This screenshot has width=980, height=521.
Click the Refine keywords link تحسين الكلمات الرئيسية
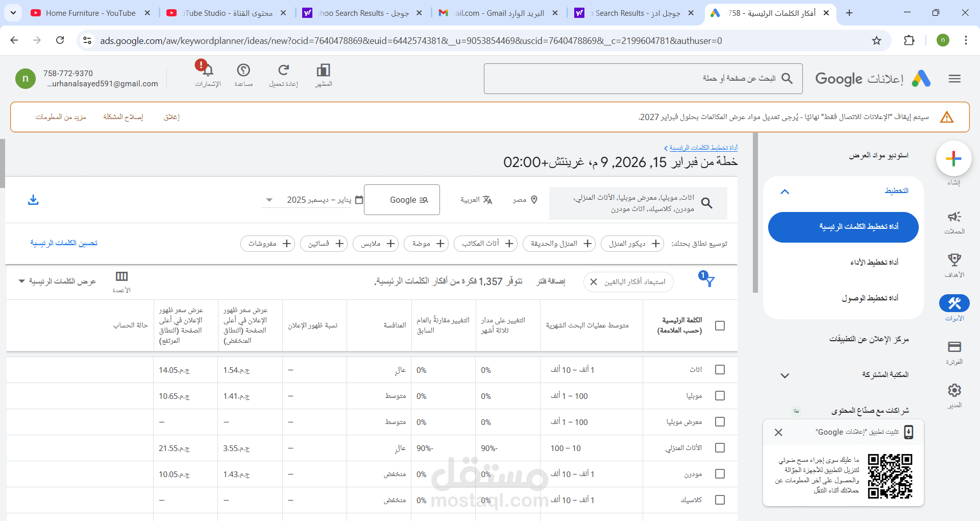click(x=64, y=243)
